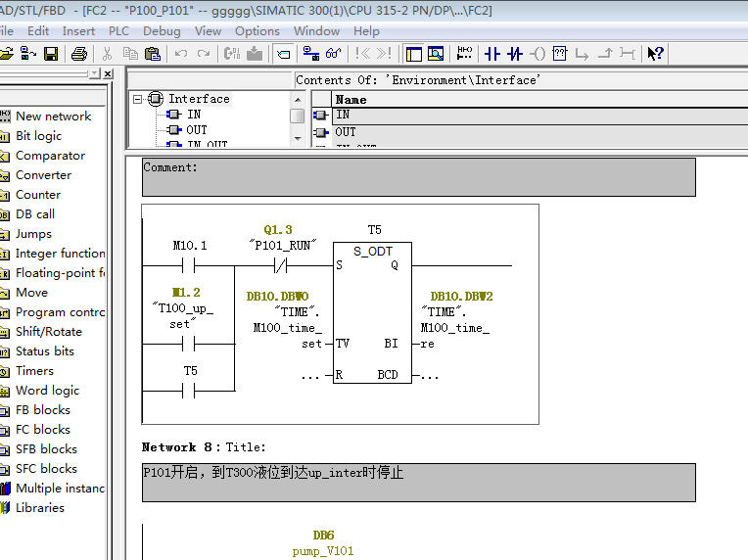The image size is (748, 560).
Task: Click the Go to next error icon
Action: [x=384, y=54]
